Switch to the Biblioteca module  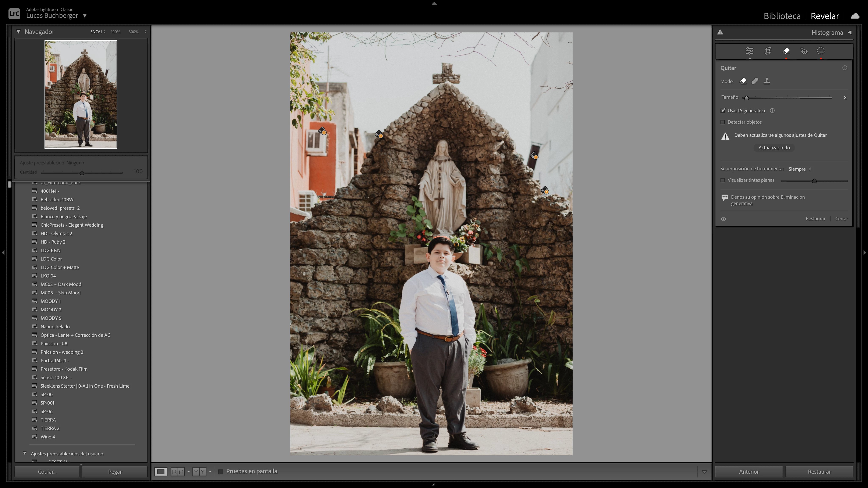(x=782, y=16)
